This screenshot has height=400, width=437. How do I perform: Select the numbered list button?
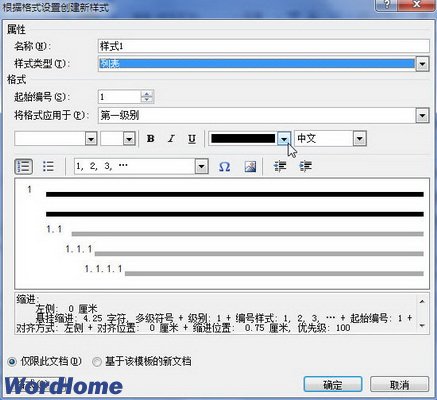point(23,166)
